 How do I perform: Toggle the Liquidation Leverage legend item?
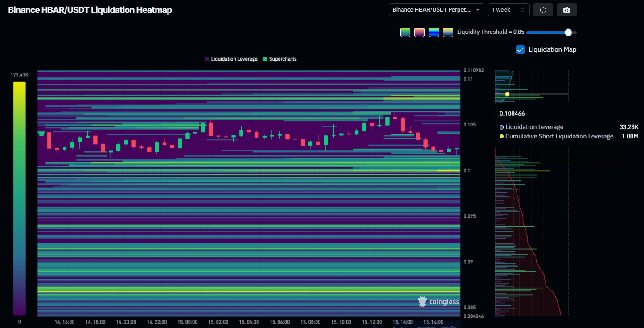(x=231, y=58)
